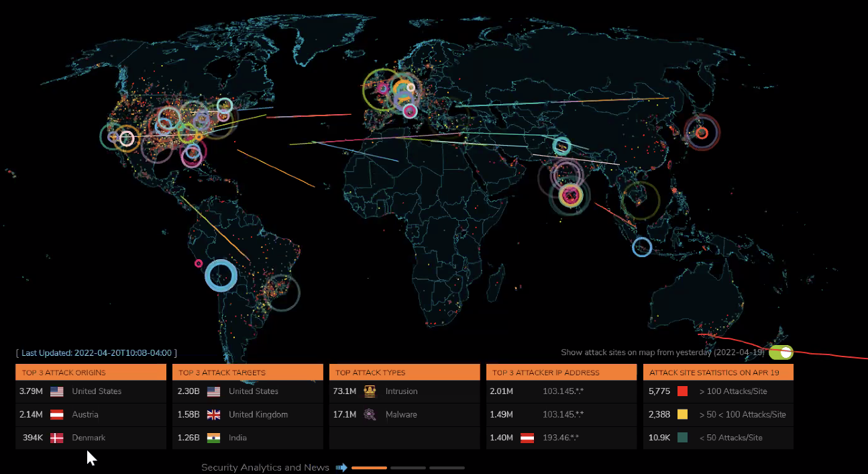Click the blue arrow beside Security Analytics and News
The image size is (868, 474).
click(341, 467)
